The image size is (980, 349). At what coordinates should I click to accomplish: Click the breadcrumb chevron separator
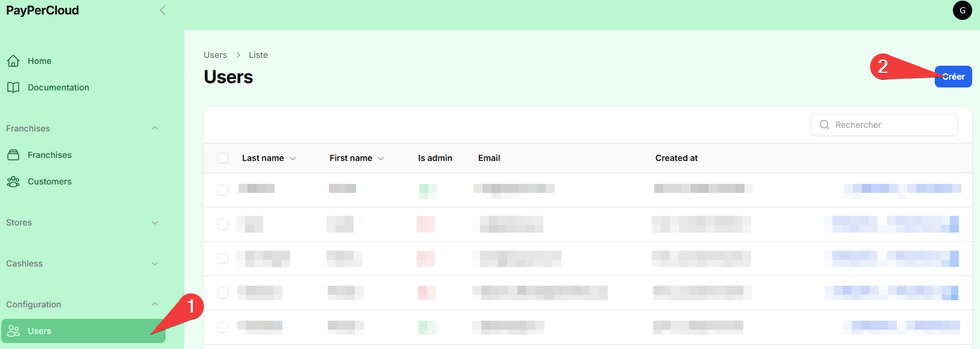point(238,55)
